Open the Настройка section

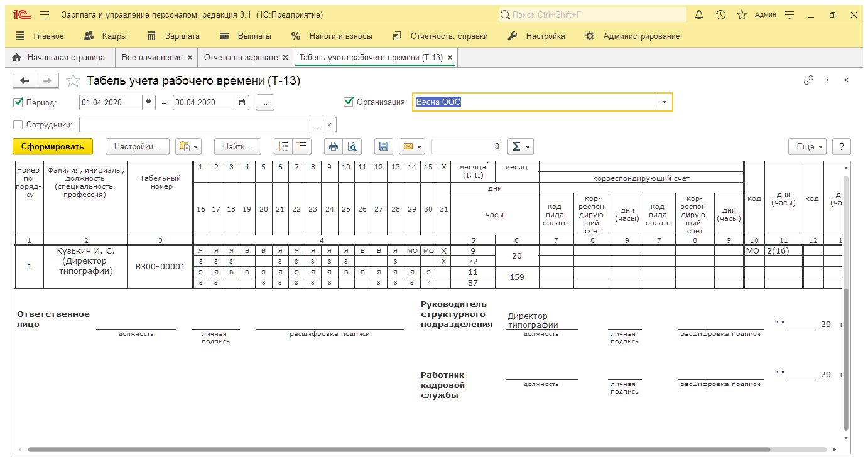[536, 36]
